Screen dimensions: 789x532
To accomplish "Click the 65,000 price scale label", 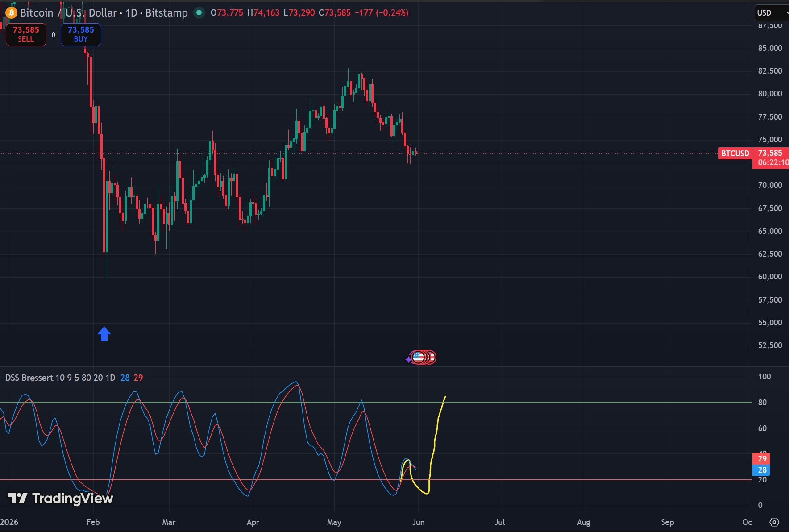I will point(770,231).
